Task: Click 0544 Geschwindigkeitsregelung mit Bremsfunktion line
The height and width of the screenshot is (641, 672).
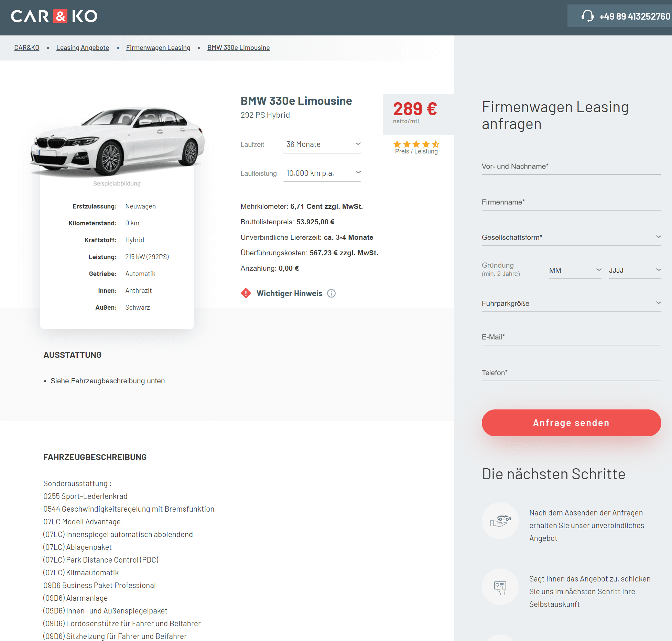Action: pyautogui.click(x=129, y=509)
